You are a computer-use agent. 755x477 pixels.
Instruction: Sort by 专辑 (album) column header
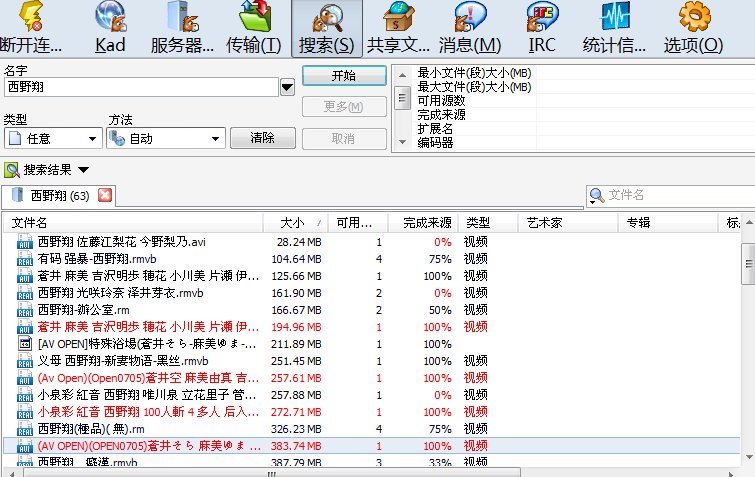[668, 222]
